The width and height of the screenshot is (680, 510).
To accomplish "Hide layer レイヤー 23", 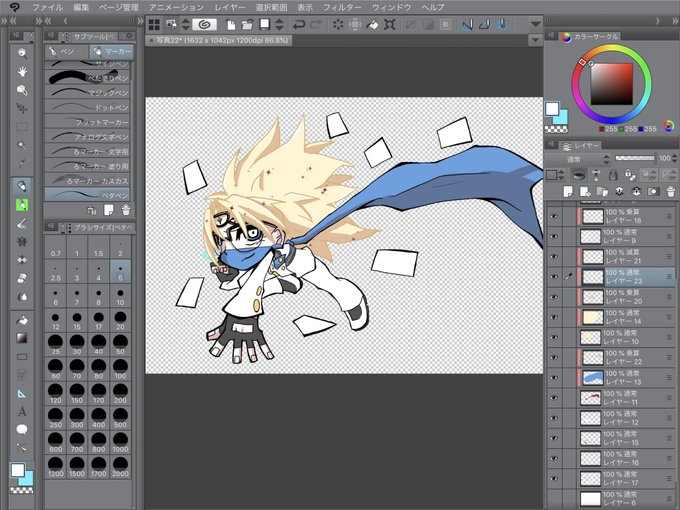I will (x=554, y=277).
